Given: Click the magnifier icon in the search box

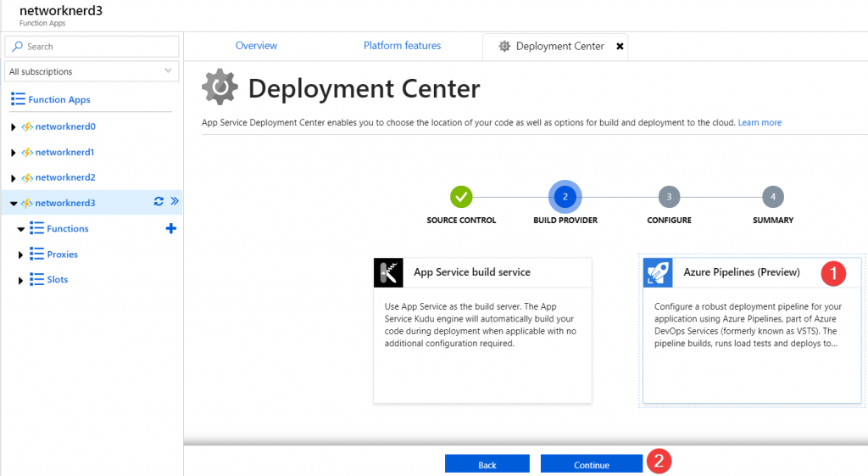Looking at the screenshot, I should tap(18, 47).
